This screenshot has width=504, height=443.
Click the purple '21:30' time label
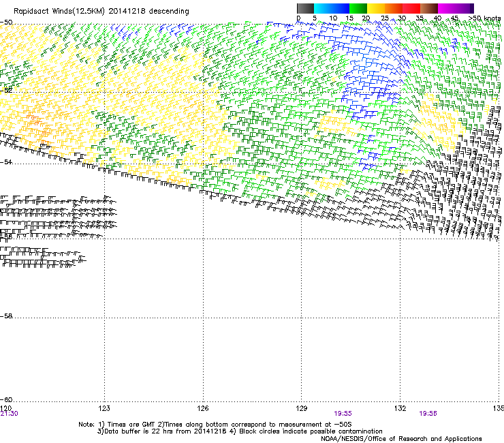10,414
